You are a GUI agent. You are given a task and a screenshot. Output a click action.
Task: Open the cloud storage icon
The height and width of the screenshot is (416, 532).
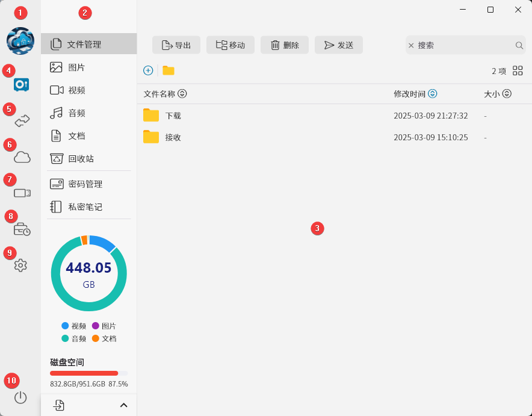pos(22,157)
